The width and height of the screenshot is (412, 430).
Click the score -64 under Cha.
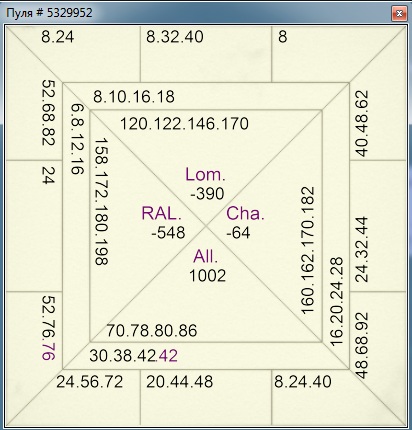(238, 233)
